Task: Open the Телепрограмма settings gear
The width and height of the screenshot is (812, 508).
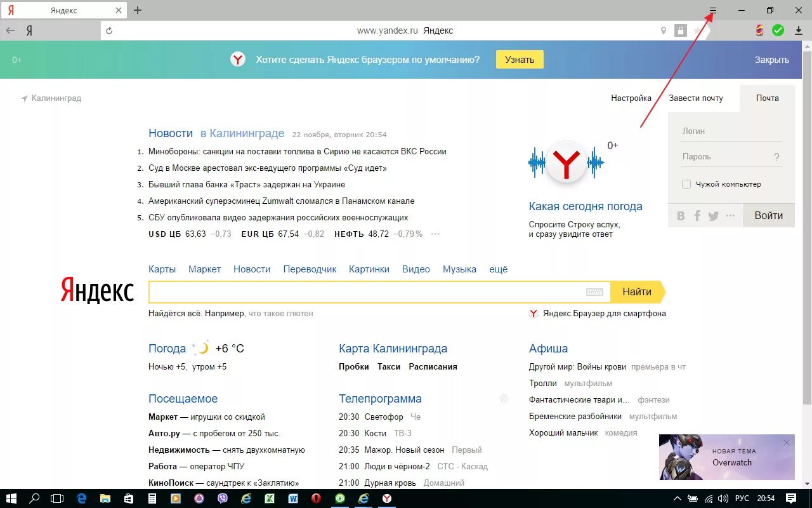Action: coord(504,399)
